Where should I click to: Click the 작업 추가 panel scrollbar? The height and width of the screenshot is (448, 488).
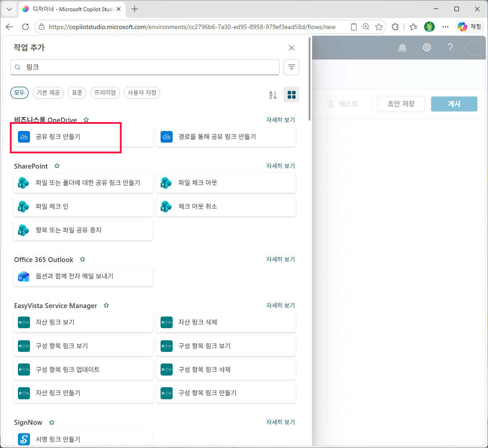310,79
